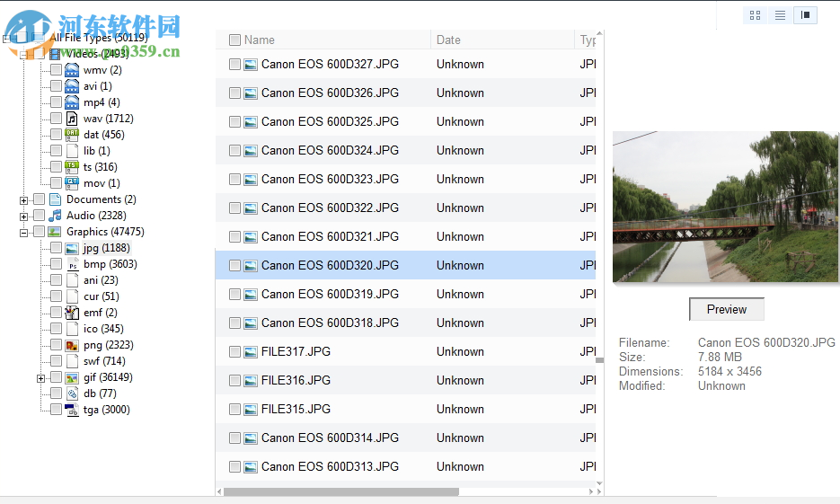The height and width of the screenshot is (504, 840).
Task: Open the Preview button
Action: pos(727,309)
